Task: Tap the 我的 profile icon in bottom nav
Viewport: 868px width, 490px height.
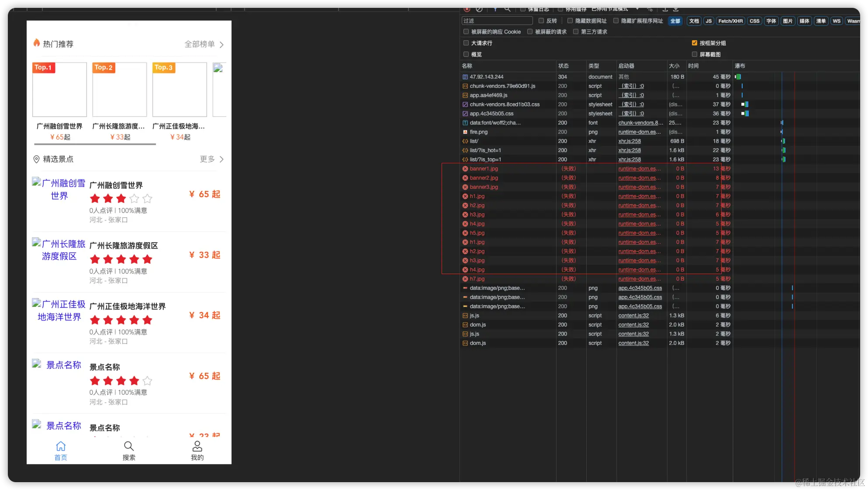Action: tap(197, 446)
